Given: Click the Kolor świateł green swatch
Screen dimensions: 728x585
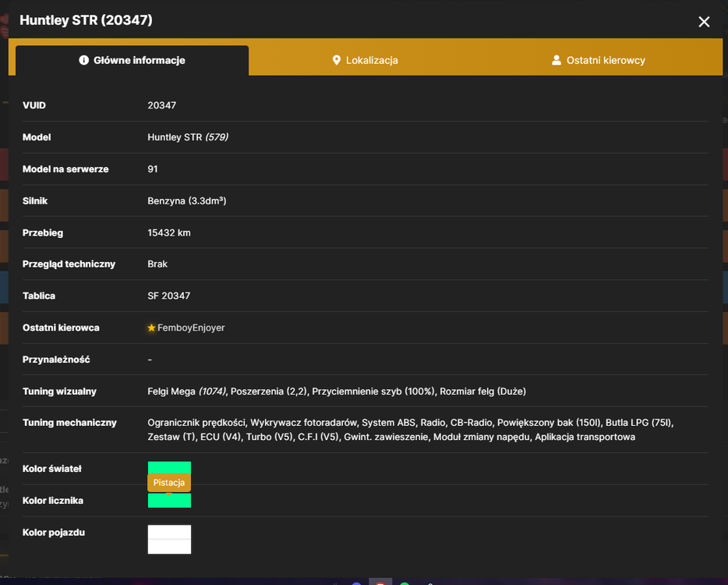Looking at the screenshot, I should click(x=169, y=467).
